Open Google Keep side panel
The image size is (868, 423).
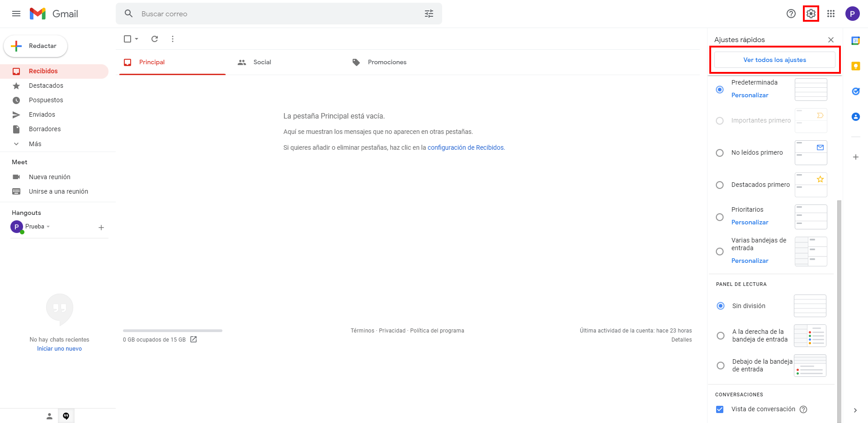pyautogui.click(x=856, y=66)
